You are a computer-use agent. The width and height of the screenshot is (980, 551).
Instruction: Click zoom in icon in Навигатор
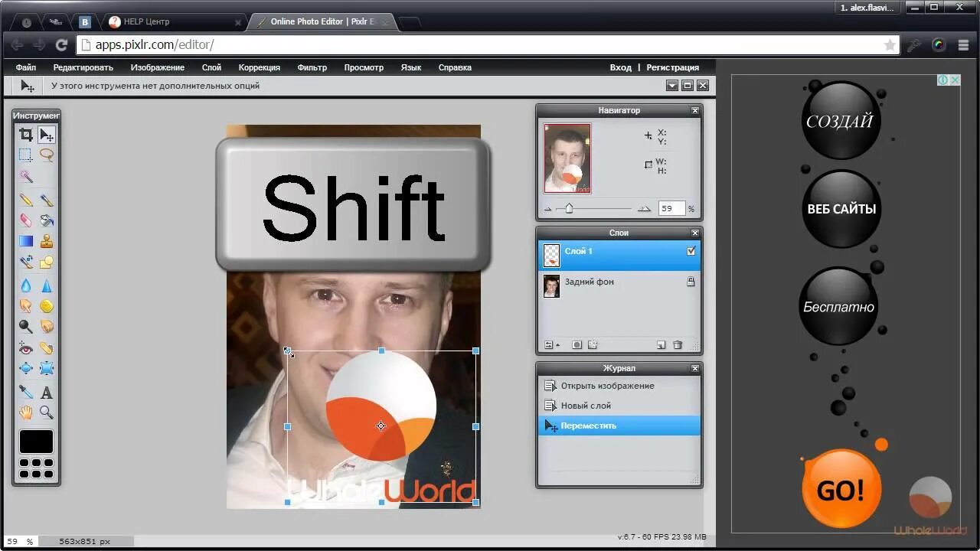tap(644, 209)
